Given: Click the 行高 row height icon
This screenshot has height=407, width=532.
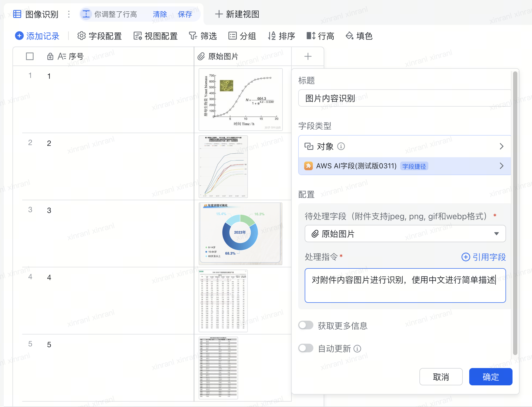Looking at the screenshot, I should [x=311, y=36].
